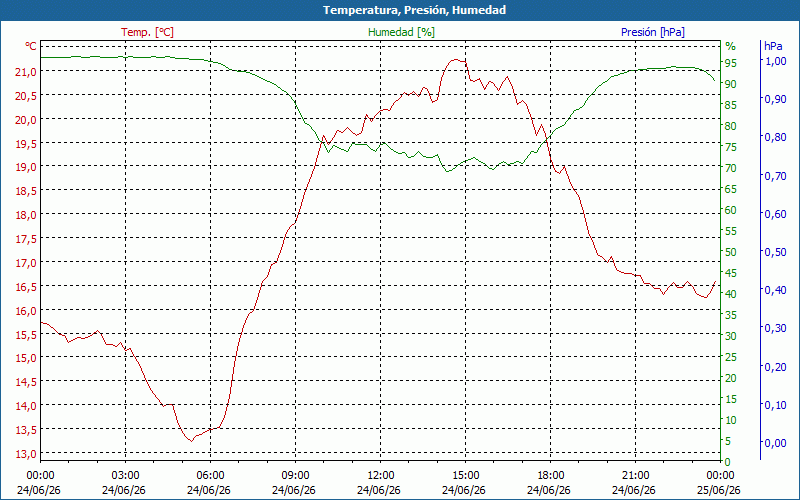The image size is (800, 500).
Task: Click the 17,5 value on the temperature axis
Action: 26,239
